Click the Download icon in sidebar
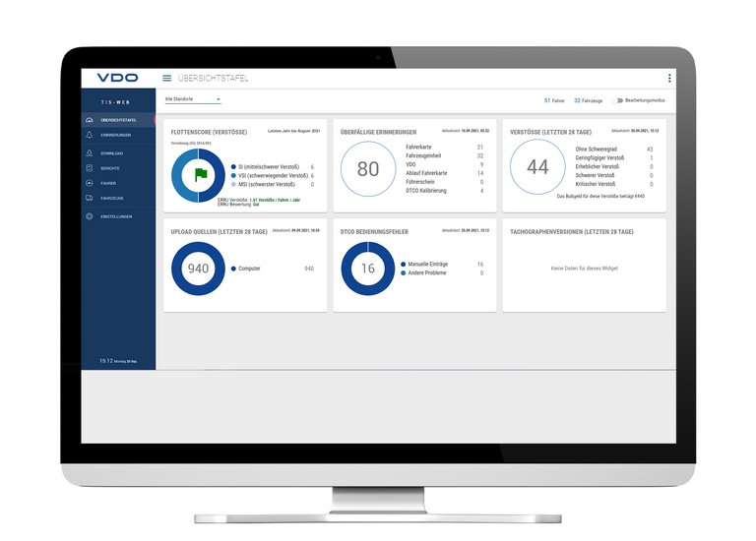 90,153
